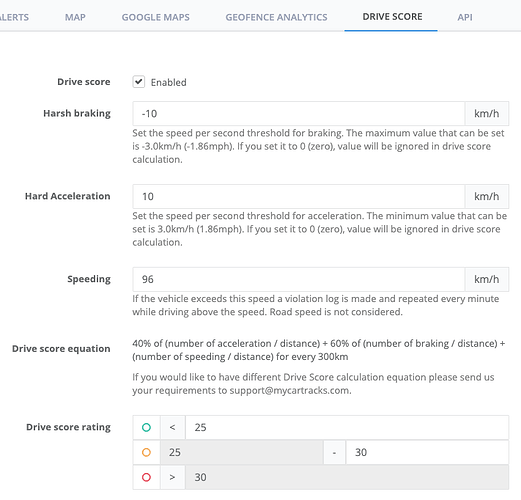521x500 pixels.
Task: Click the less-than symbol in rating row
Action: 172,427
